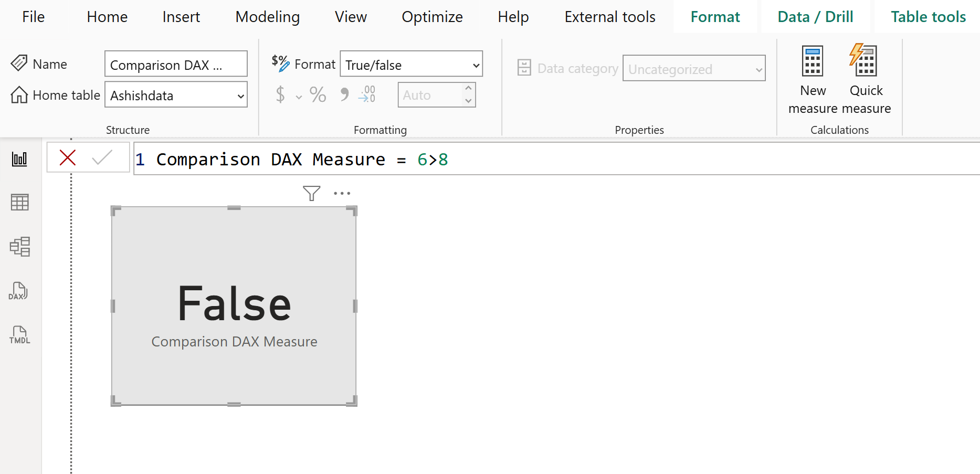Switch to the Modeling ribbon tab

click(x=268, y=16)
